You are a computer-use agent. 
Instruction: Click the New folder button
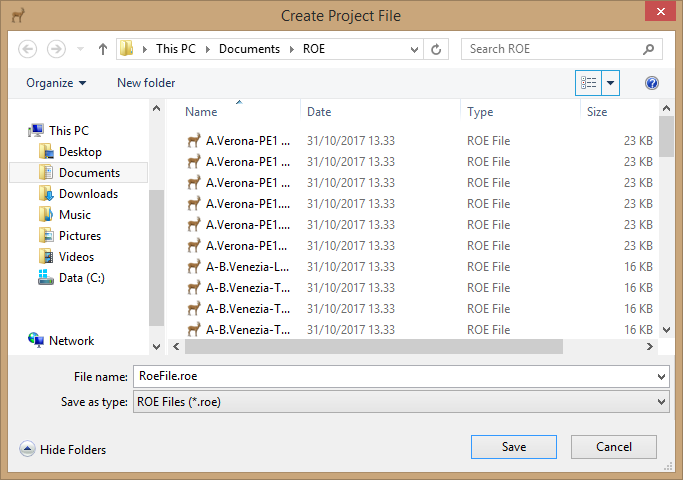(146, 83)
